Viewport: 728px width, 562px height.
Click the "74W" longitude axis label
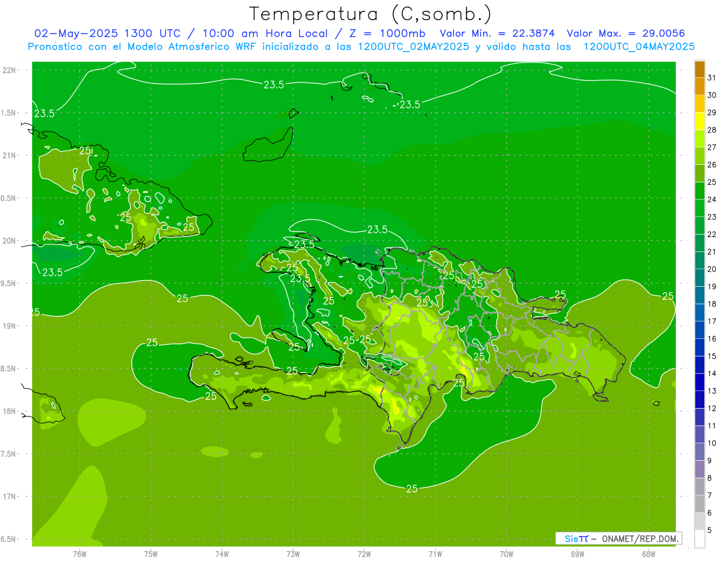[x=221, y=554]
